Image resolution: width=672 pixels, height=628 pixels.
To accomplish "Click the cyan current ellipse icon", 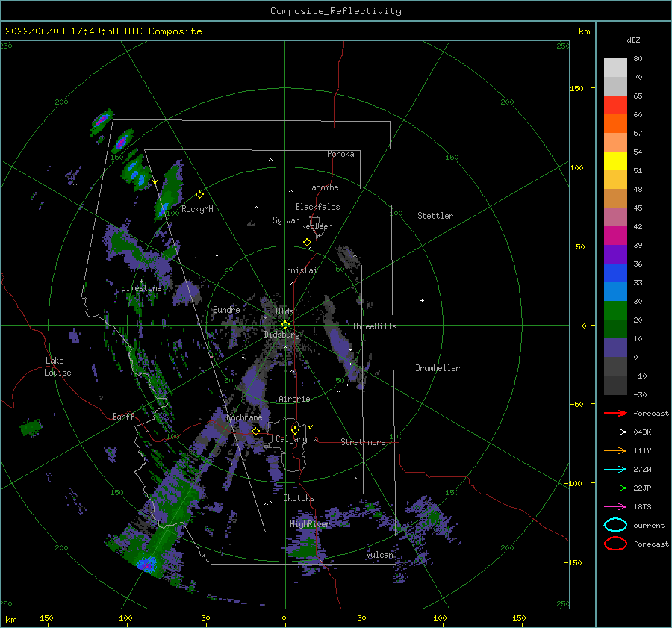I will tap(615, 525).
